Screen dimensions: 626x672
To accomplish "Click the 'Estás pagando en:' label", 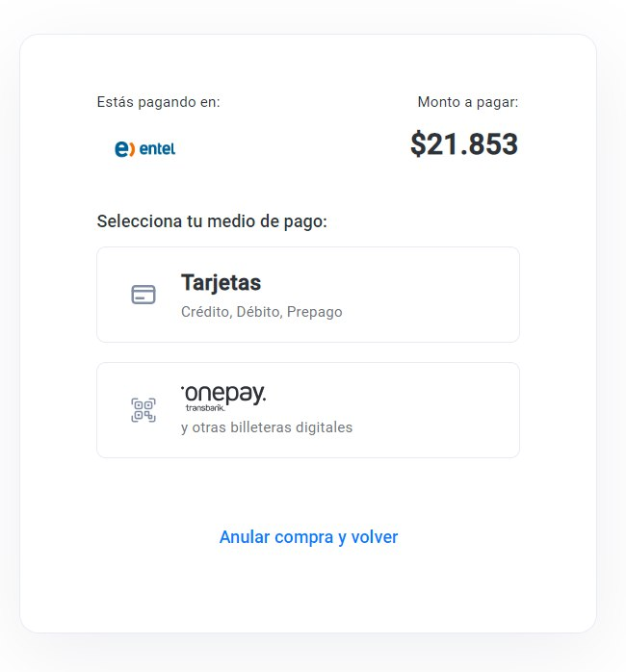I will click(158, 102).
